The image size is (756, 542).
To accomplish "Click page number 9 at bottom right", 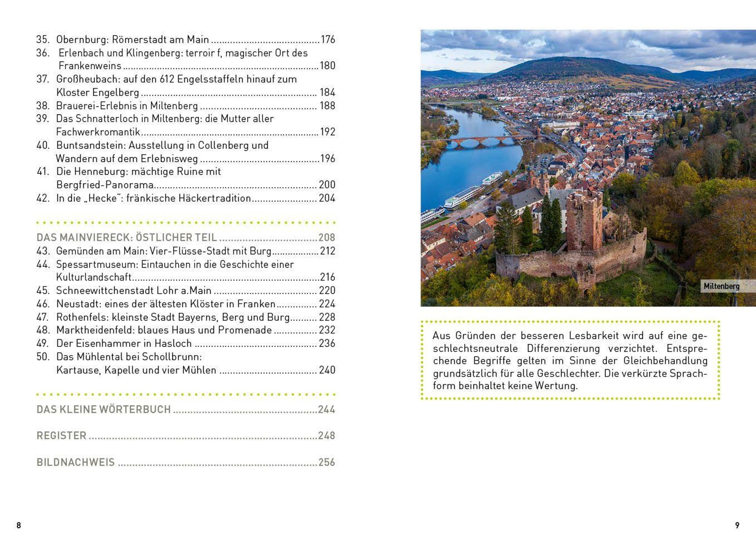I will pos(737,525).
